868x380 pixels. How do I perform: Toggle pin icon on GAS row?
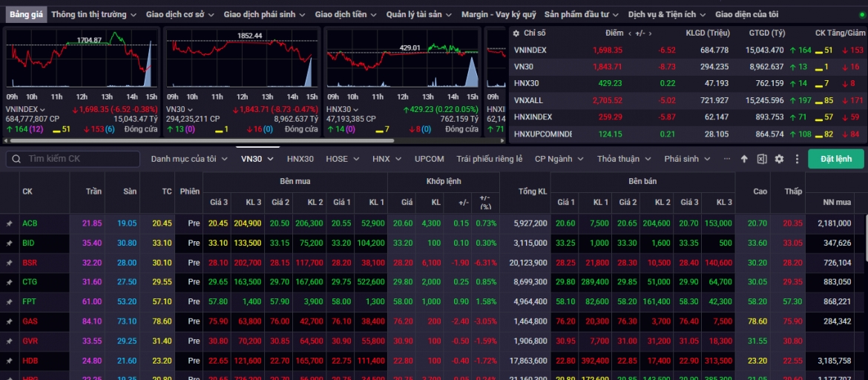coord(9,321)
